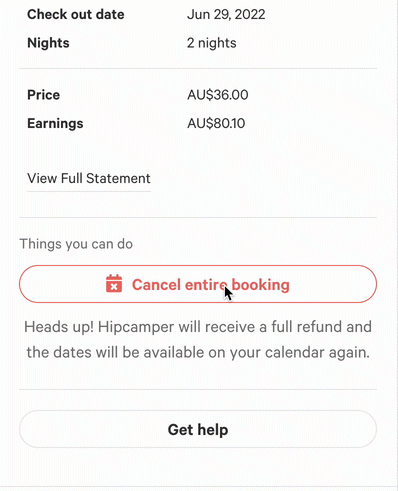Select the AU$36.00 price amount

pyautogui.click(x=218, y=95)
